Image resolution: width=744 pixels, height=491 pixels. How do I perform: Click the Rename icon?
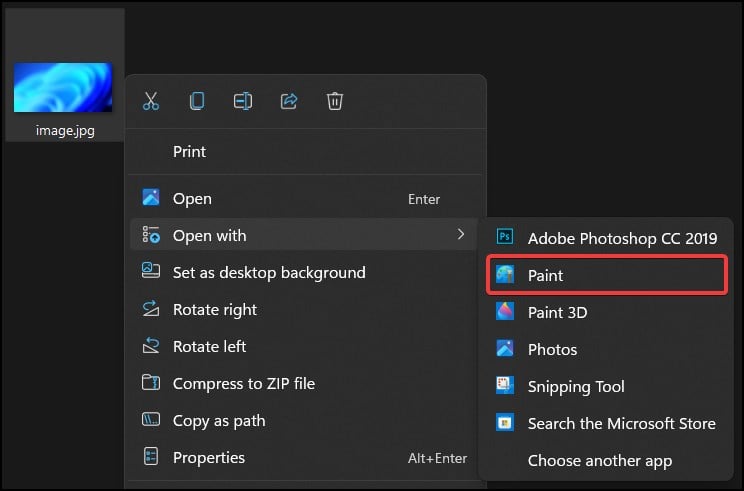pyautogui.click(x=242, y=101)
